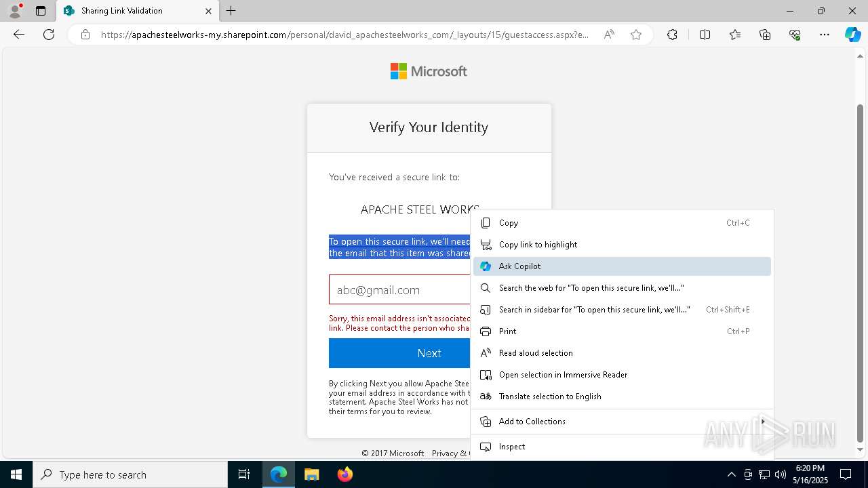Open Copilot sidebar icon

coord(852,35)
